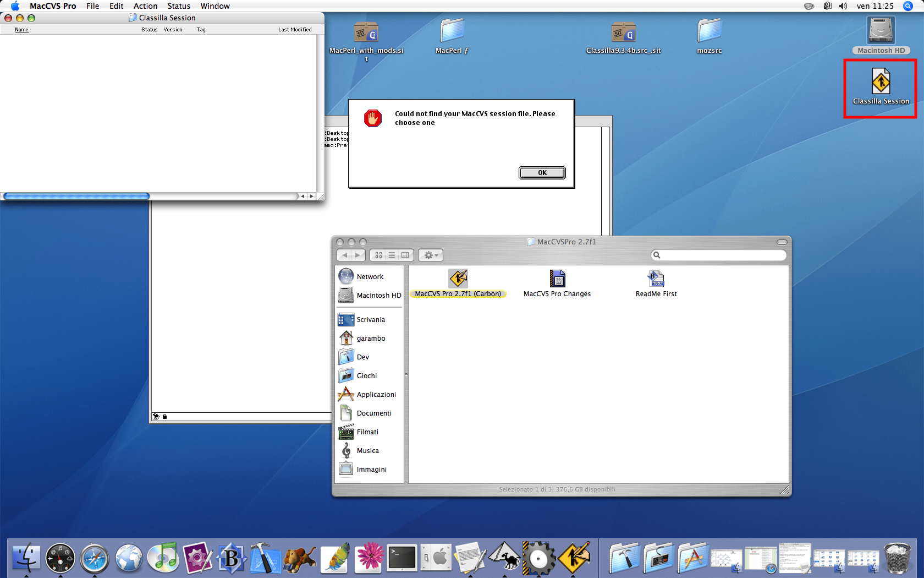Select Musica in Finder sidebar
Screen dimensions: 924x578
pos(370,450)
